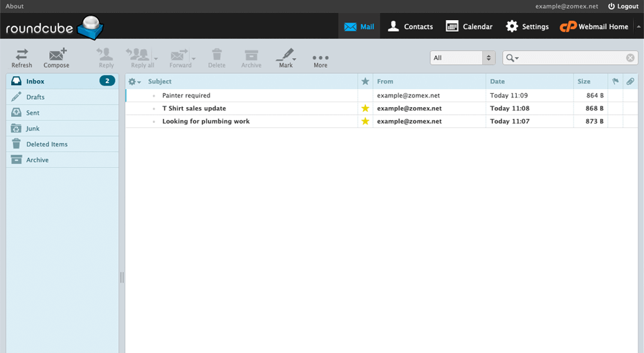Viewport: 644px width, 353px height.
Task: Click the flag column header icon
Action: [615, 82]
